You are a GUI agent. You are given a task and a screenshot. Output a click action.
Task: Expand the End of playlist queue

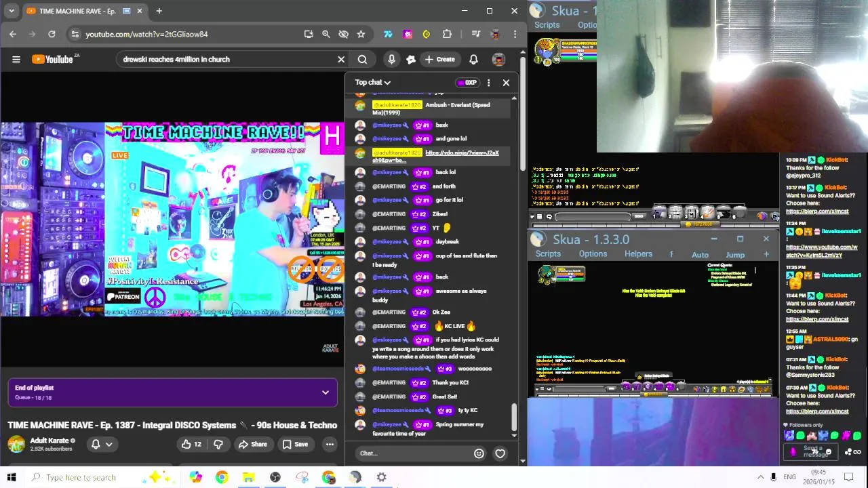pos(325,392)
